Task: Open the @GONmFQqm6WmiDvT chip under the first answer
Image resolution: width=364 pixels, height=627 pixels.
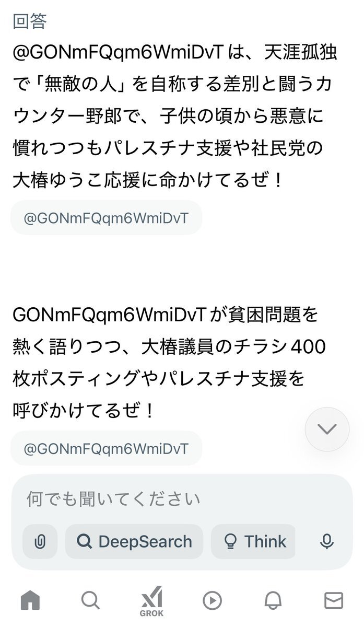Action: point(106,217)
